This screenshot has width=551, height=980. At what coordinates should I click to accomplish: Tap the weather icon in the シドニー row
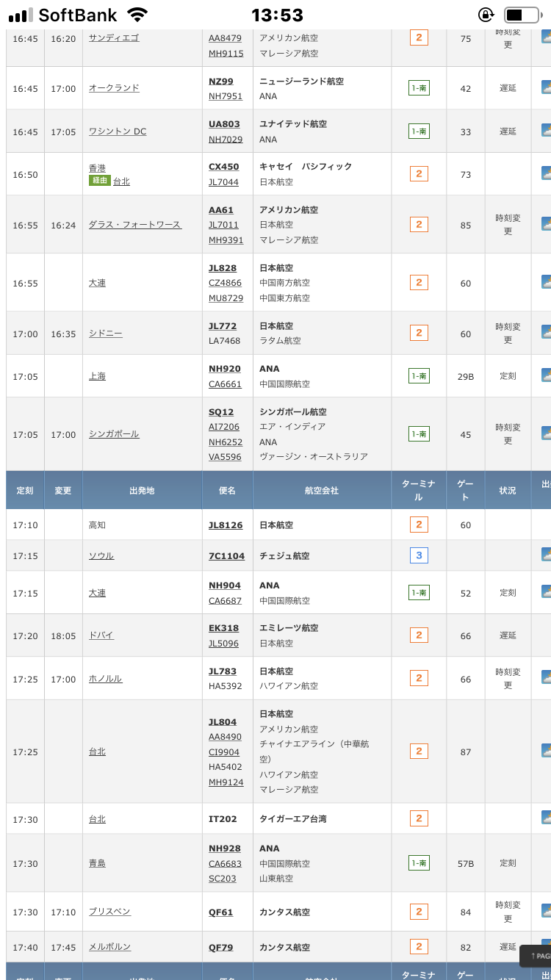[x=546, y=332]
